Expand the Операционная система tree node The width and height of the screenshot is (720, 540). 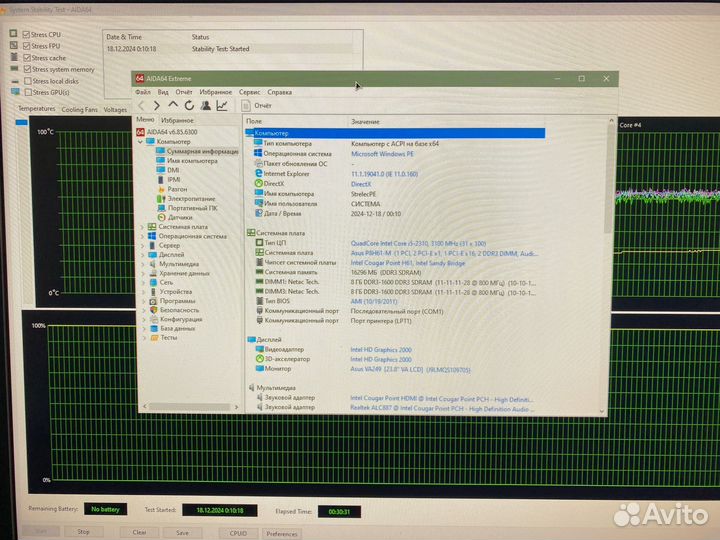142,236
